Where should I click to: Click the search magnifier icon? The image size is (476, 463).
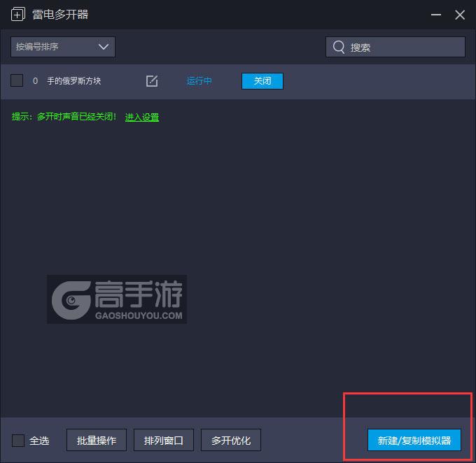point(339,47)
